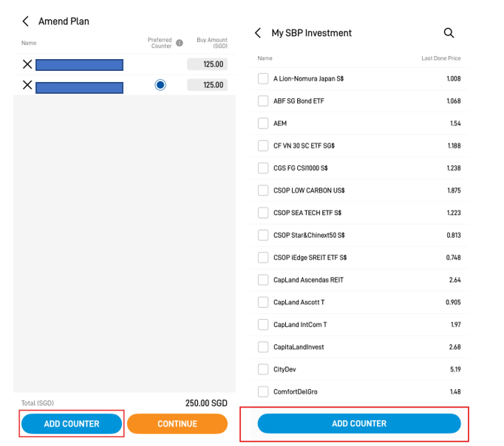Select the preferred counter radio button
The height and width of the screenshot is (446, 504).
(160, 85)
